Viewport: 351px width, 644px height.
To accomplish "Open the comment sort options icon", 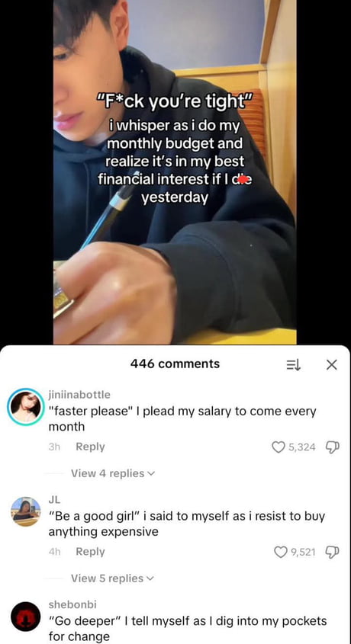I will (294, 364).
